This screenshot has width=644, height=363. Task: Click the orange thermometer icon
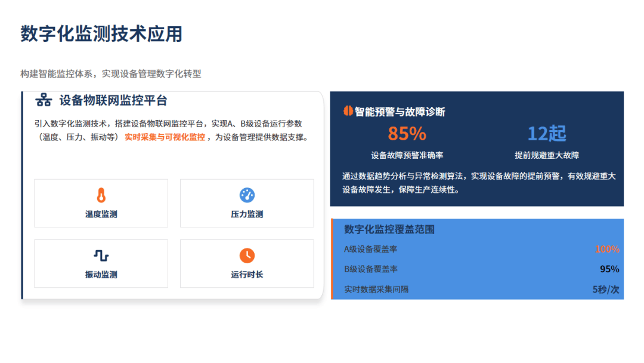click(x=101, y=195)
